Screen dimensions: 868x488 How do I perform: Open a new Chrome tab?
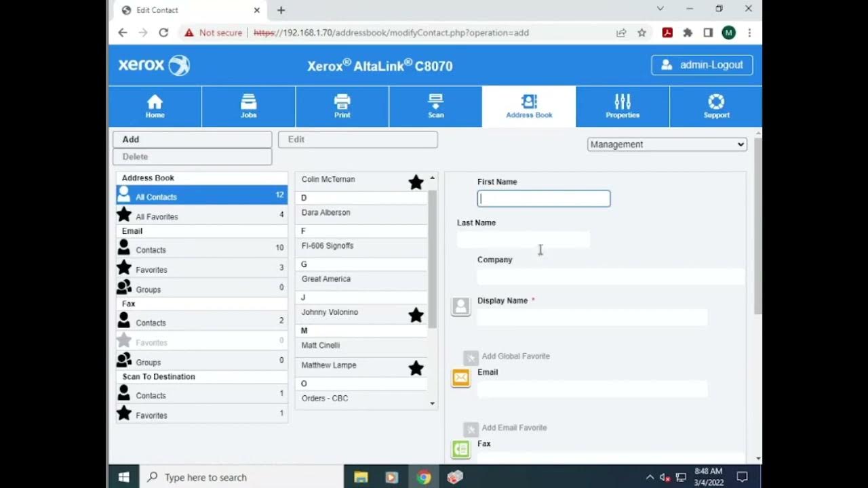point(281,10)
